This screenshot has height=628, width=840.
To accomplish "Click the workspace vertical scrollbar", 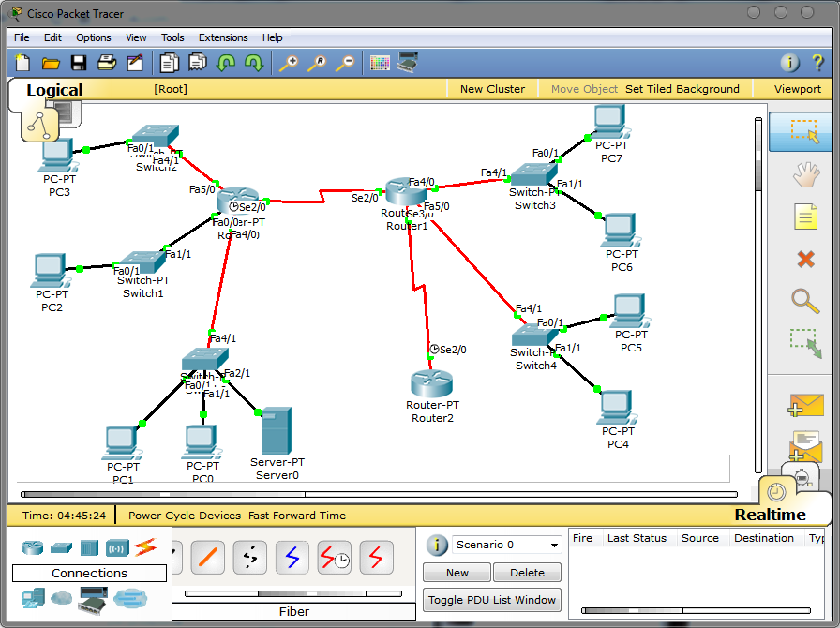I will [x=758, y=295].
